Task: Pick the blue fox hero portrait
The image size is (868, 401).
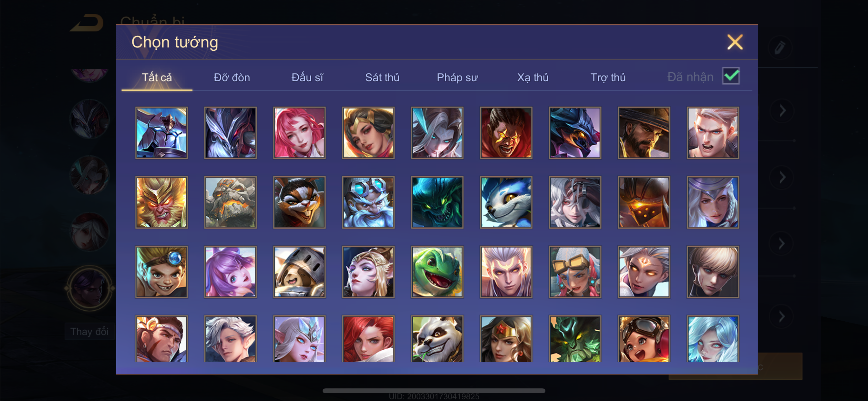Action: point(506,202)
